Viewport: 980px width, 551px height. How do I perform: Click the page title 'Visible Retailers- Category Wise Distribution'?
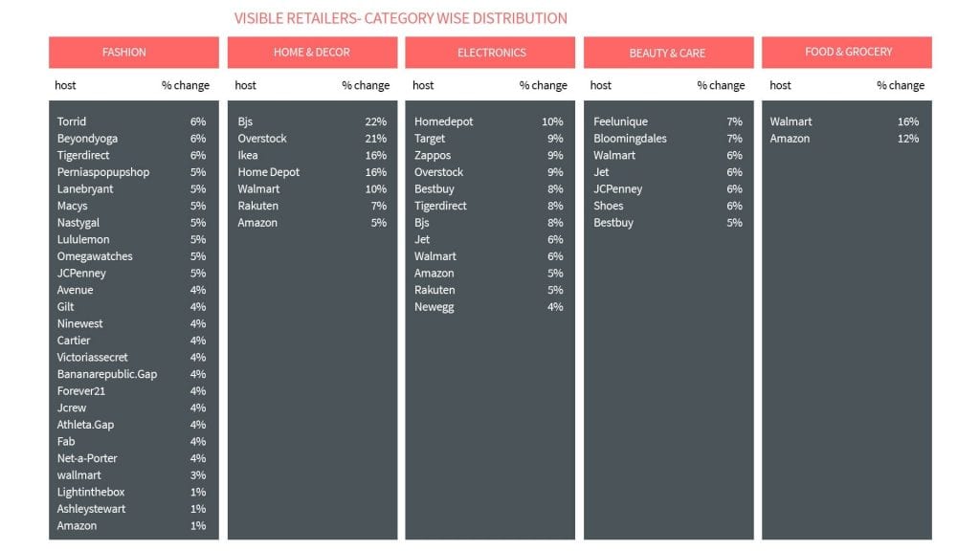400,18
